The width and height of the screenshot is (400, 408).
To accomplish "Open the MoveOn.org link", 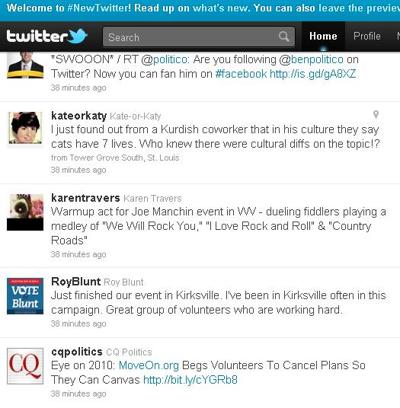I will tap(149, 365).
